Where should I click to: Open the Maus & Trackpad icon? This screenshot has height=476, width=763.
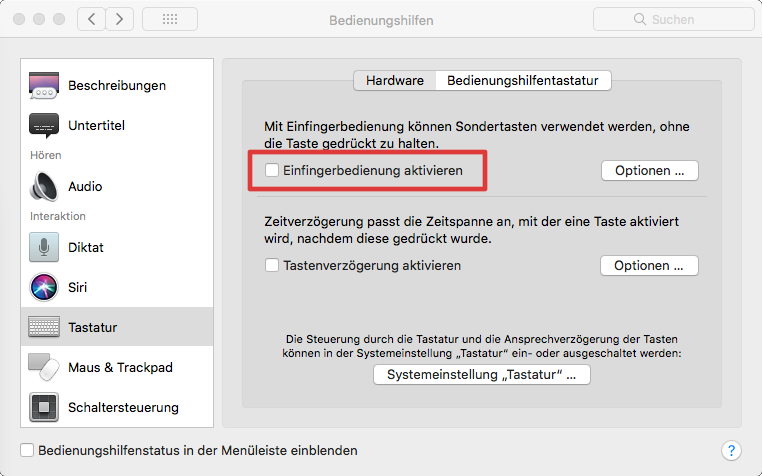point(44,367)
